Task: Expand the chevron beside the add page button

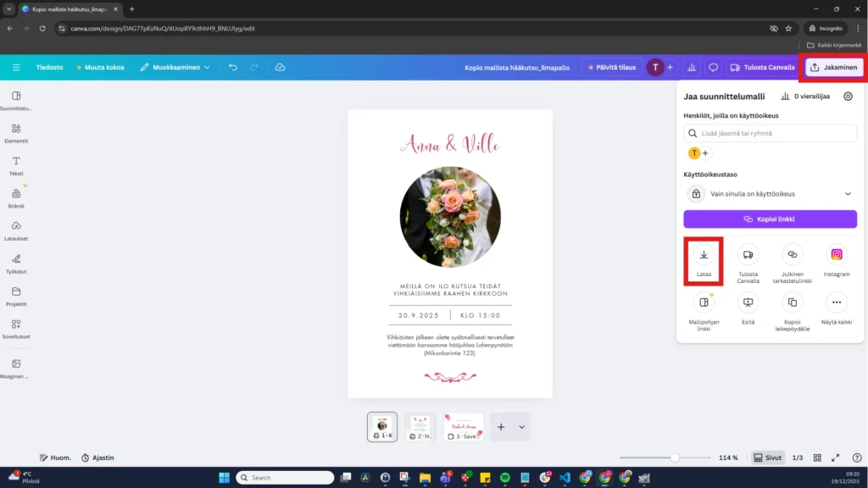Action: click(520, 427)
